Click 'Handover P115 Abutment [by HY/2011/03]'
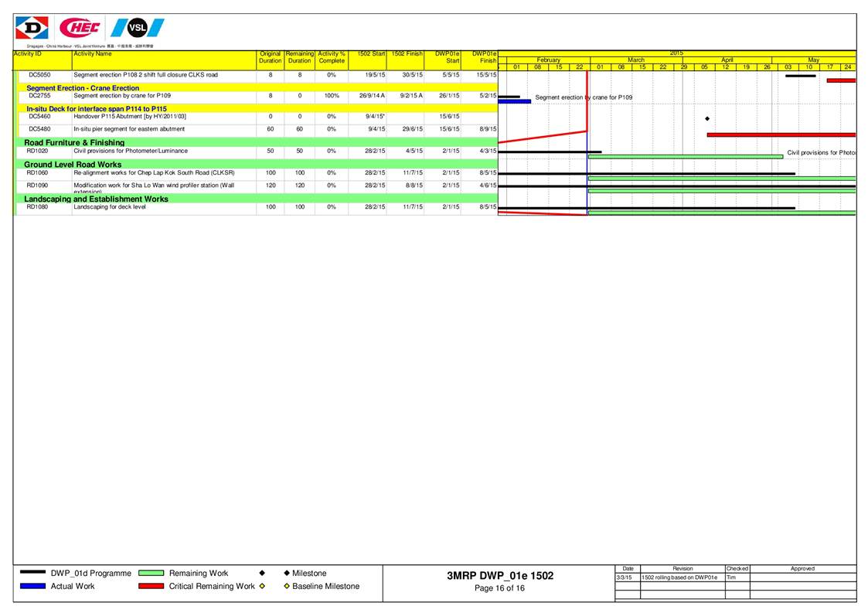 pyautogui.click(x=130, y=116)
